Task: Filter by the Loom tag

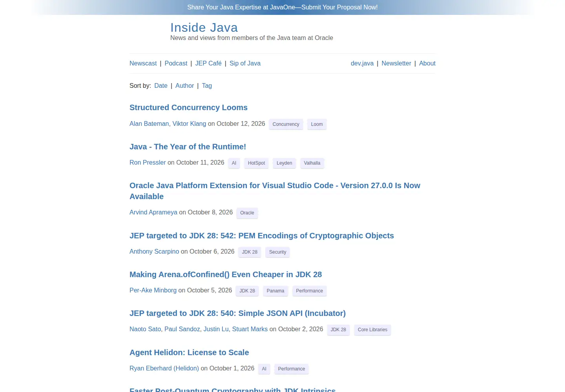Action: 317,124
